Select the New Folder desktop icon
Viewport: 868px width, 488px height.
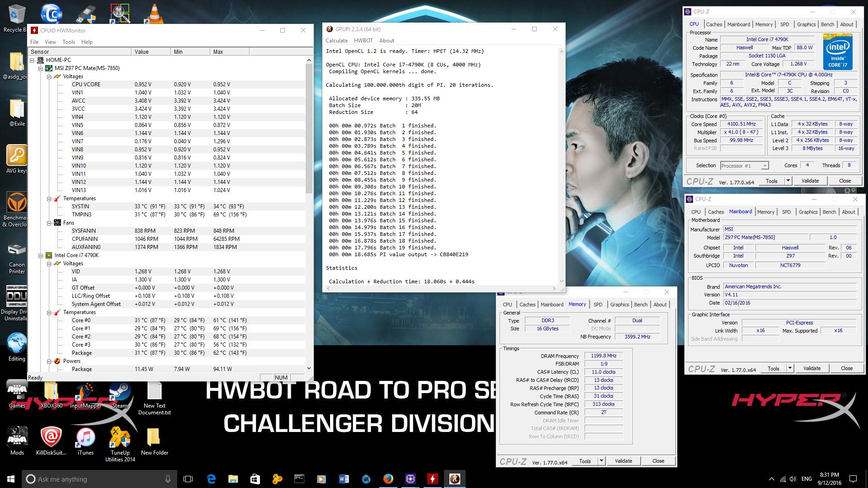coord(155,441)
